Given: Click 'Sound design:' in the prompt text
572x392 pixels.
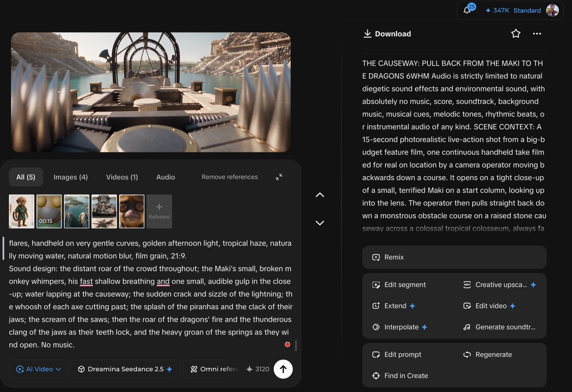Looking at the screenshot, I should coord(33,269).
